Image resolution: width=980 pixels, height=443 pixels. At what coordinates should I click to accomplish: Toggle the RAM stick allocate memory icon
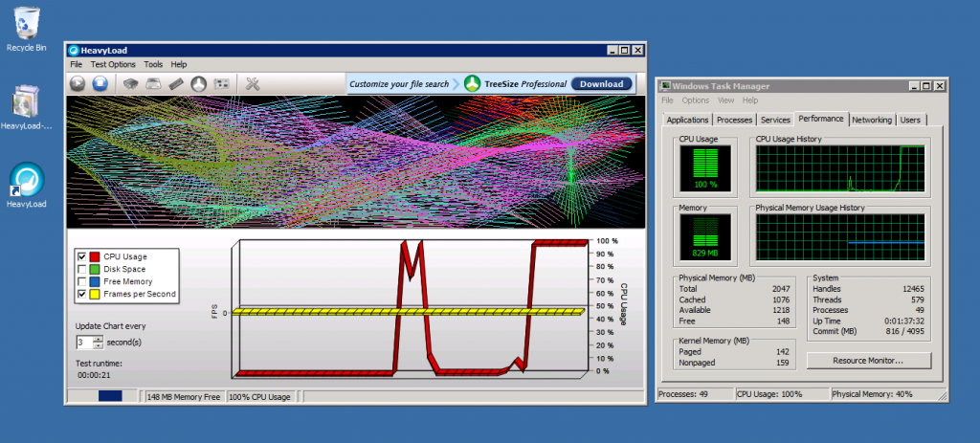pos(176,84)
